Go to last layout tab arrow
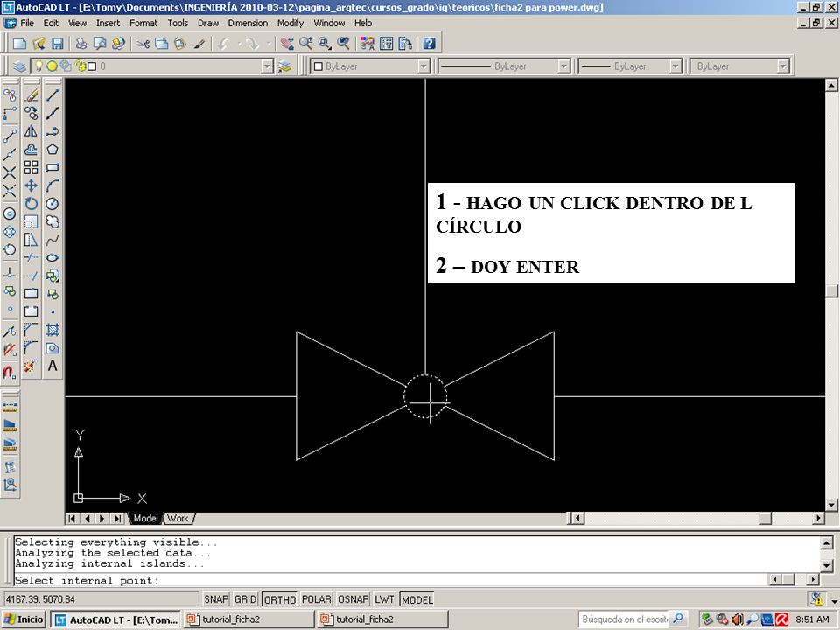The image size is (840, 630). [117, 519]
